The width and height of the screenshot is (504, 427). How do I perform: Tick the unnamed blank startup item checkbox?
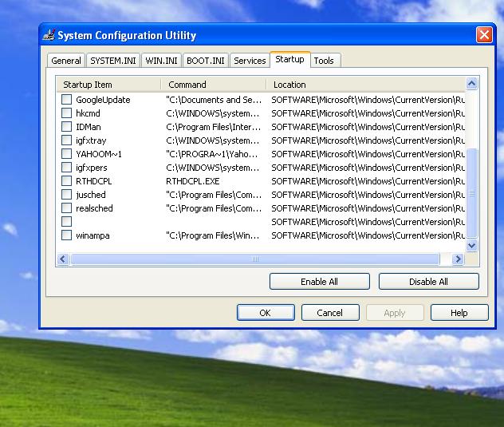[x=66, y=222]
